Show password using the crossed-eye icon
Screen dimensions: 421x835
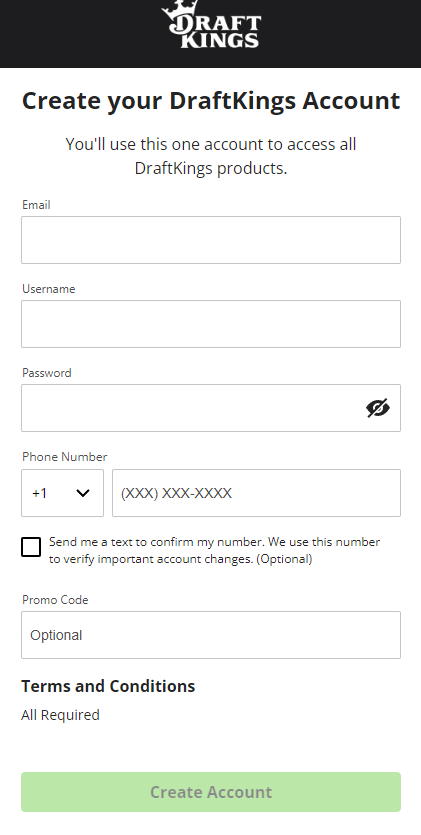378,408
